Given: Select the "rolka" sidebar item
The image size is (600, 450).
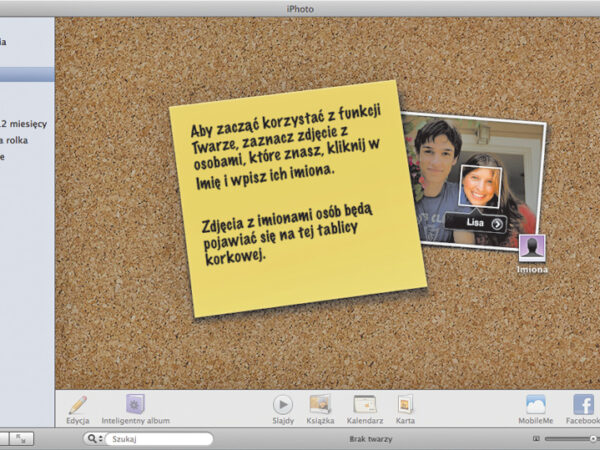Looking at the screenshot, I should [x=18, y=140].
